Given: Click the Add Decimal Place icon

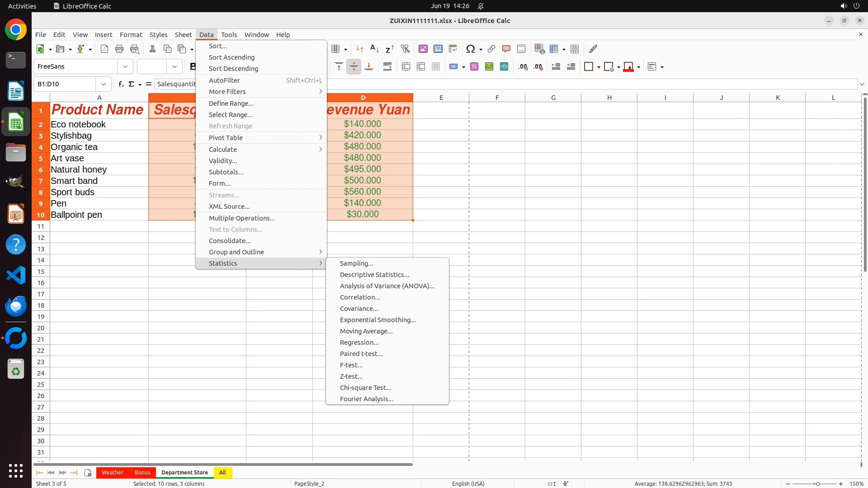Looking at the screenshot, I should (523, 67).
